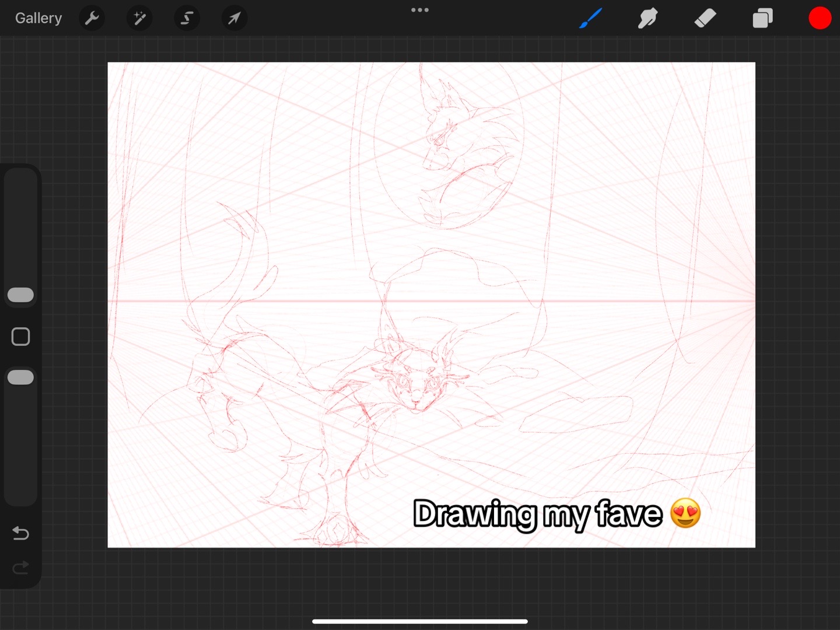
Task: Return to the Gallery
Action: tap(38, 18)
